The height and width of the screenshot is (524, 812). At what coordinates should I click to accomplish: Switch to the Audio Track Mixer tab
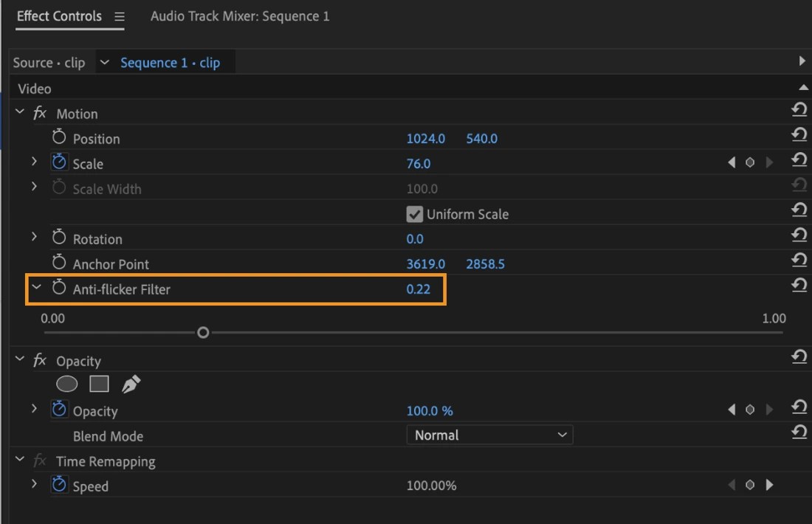pos(240,15)
